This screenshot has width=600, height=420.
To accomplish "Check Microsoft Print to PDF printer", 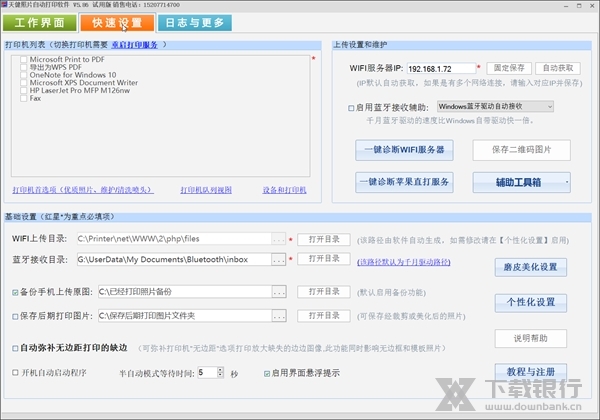I will 24,60.
